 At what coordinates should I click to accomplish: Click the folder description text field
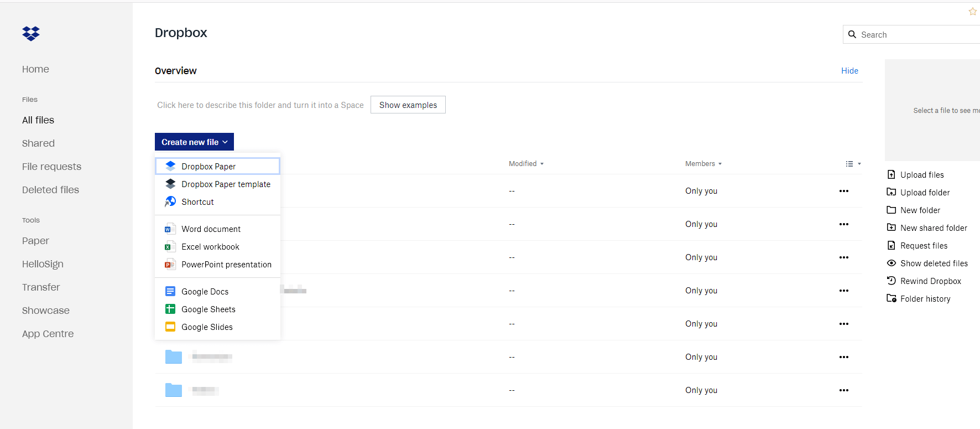[260, 105]
